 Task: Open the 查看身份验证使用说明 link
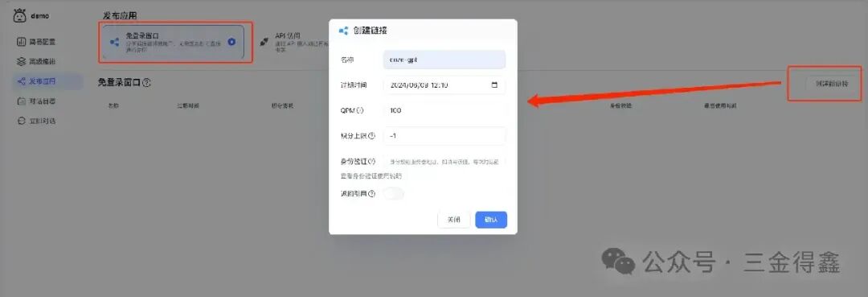click(x=371, y=176)
